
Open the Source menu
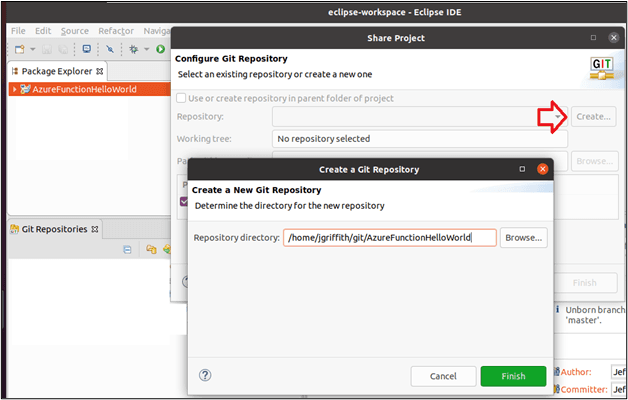point(74,31)
